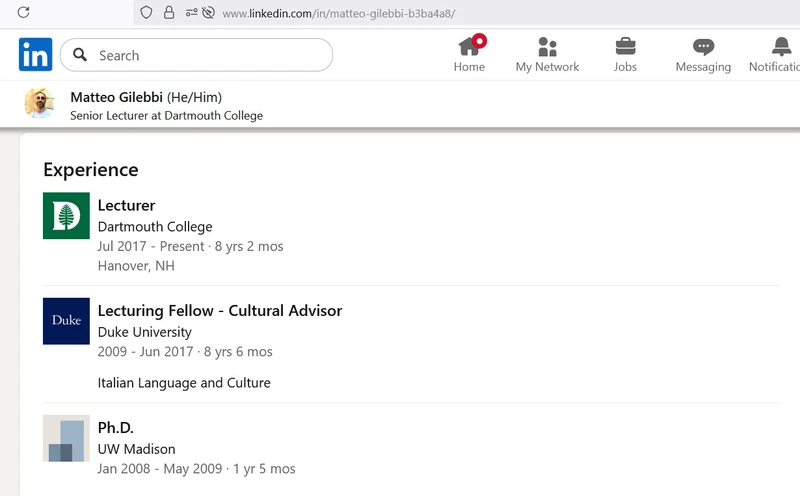
Task: Click the Lecturer job title
Action: (x=126, y=205)
